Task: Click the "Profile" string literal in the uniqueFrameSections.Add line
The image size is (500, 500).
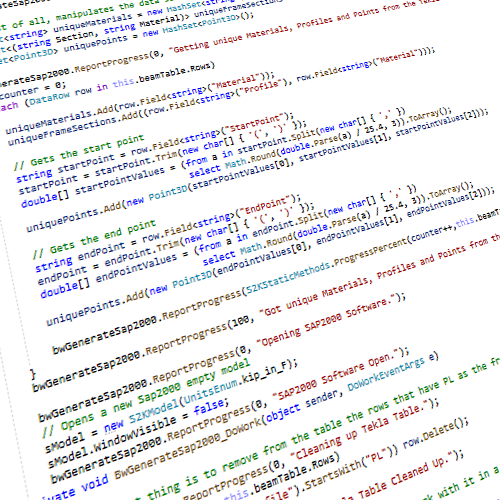Action: point(259,89)
